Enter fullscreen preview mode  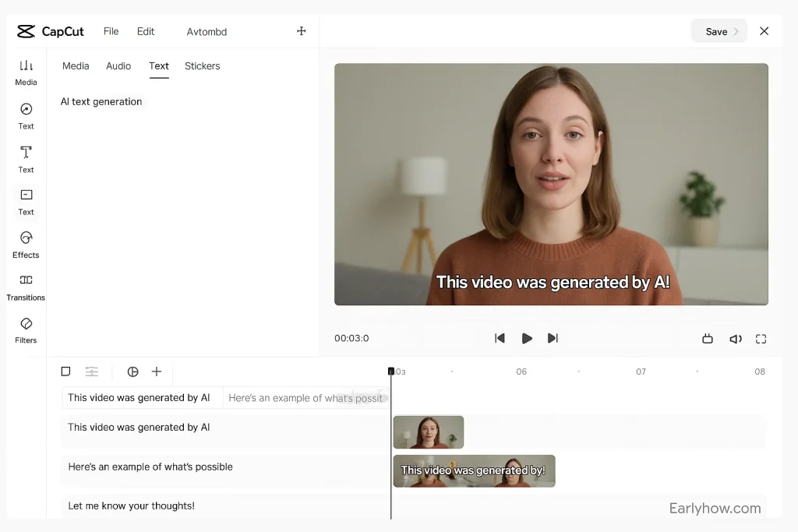click(761, 339)
